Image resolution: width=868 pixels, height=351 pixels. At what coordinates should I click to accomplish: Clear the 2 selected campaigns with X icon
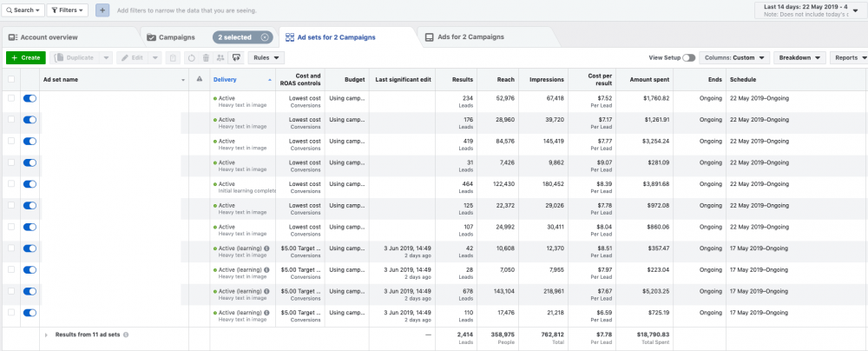click(266, 37)
